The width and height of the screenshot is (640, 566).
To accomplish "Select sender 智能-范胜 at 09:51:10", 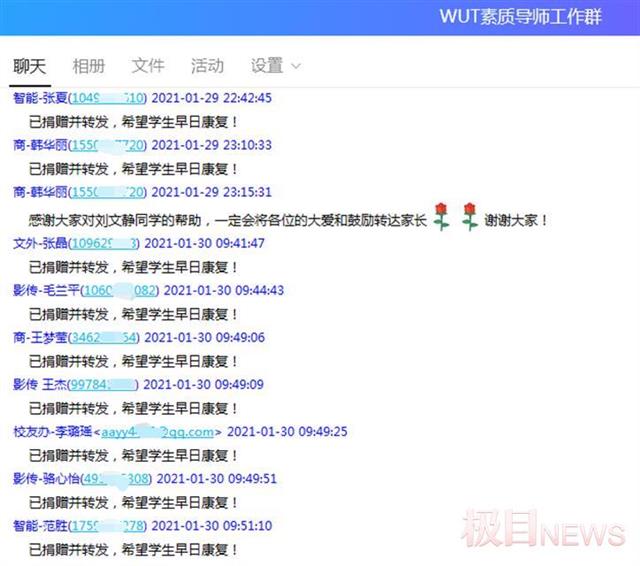I will tap(39, 525).
